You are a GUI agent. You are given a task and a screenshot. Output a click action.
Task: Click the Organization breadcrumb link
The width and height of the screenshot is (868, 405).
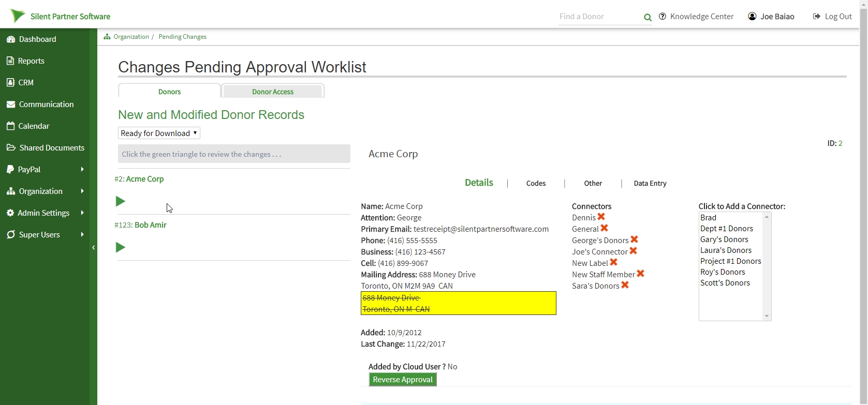click(x=131, y=37)
